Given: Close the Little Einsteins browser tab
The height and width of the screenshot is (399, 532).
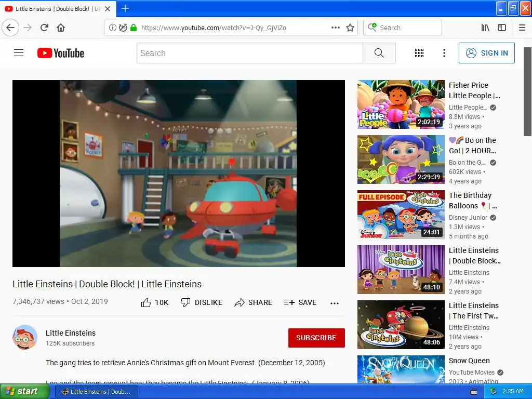Looking at the screenshot, I should (108, 9).
